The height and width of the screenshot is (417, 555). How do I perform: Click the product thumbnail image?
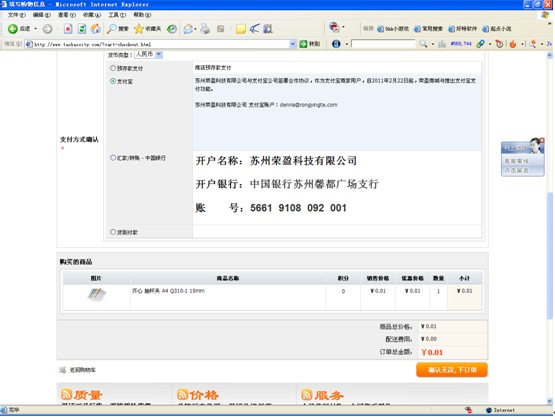point(97,294)
